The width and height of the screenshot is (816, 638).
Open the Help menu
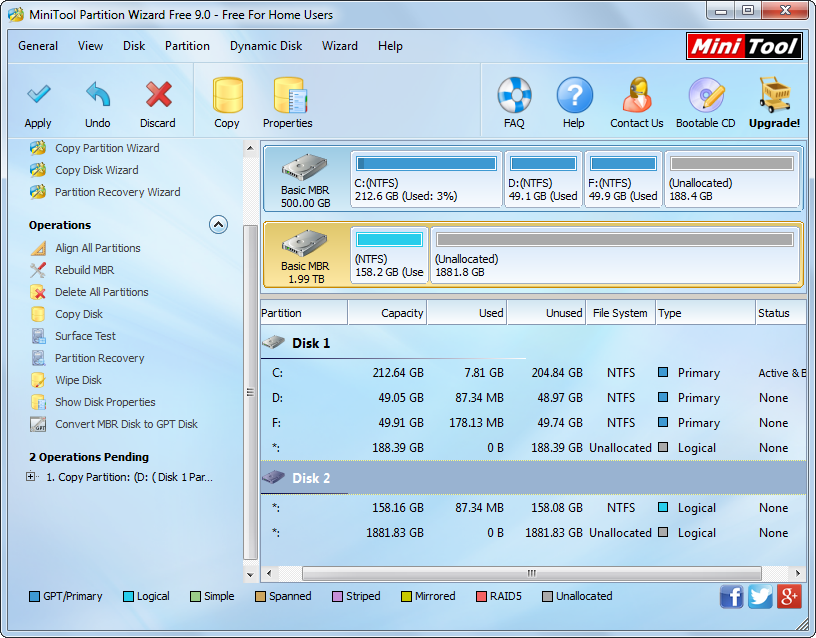tap(390, 46)
